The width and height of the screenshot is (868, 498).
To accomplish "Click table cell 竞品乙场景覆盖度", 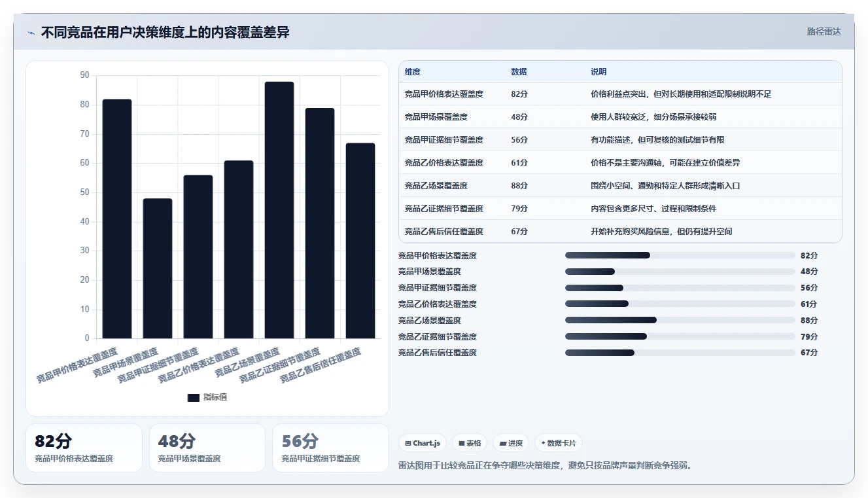I will 436,186.
